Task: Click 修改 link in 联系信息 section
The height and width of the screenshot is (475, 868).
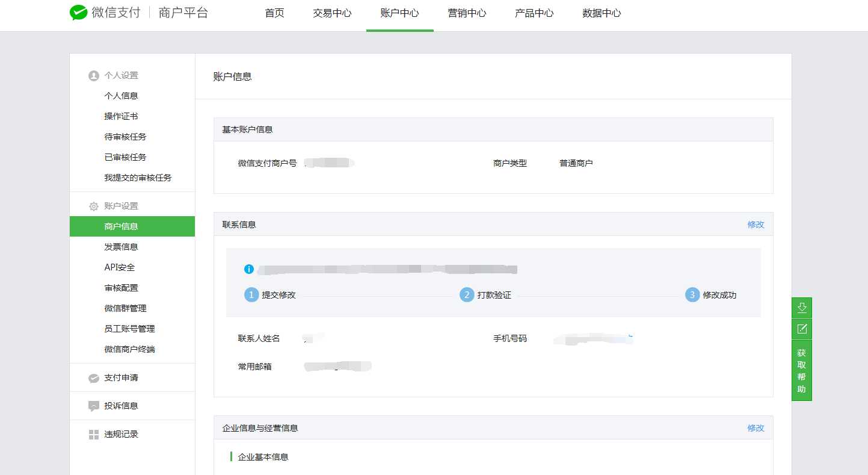Action: point(756,225)
